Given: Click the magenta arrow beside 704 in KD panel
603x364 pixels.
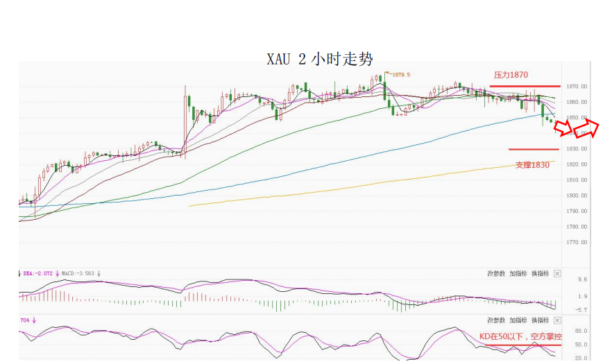Looking at the screenshot, I should pos(33,320).
